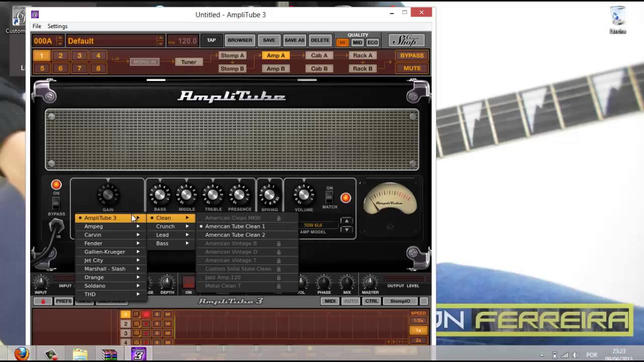Toggle the orange MATCH indicator light

point(345,198)
